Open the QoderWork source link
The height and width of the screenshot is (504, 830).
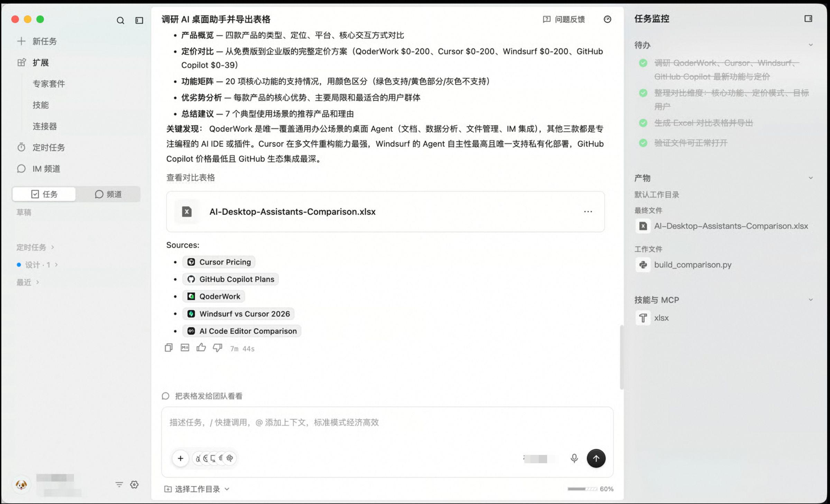(214, 297)
